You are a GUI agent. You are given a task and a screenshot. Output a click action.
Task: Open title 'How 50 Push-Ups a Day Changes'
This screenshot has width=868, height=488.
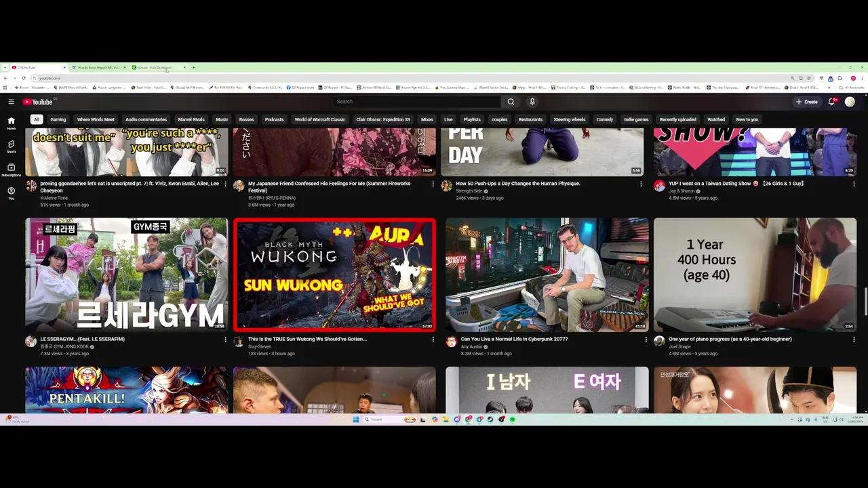pos(518,184)
